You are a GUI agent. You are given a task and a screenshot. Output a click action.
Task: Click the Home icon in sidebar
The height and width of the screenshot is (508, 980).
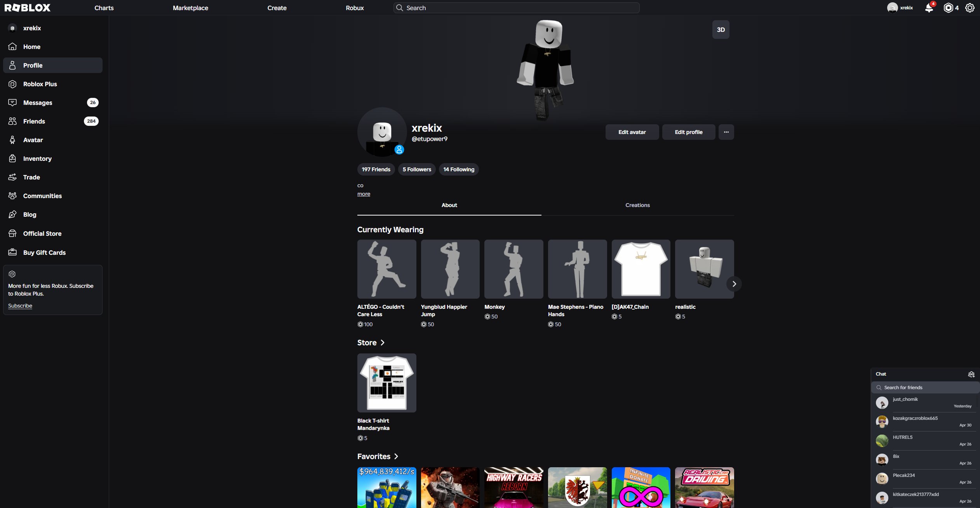click(x=12, y=47)
